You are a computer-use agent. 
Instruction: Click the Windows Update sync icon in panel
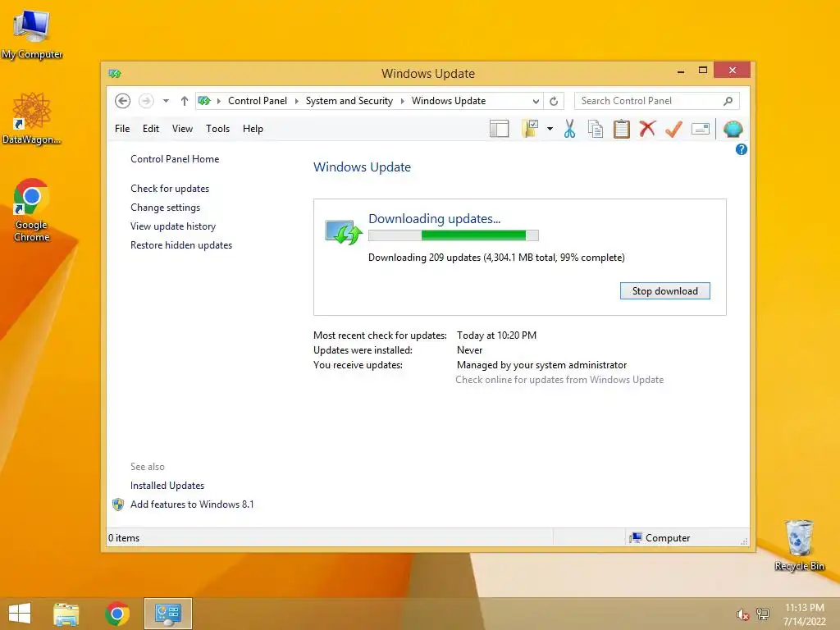tap(344, 232)
